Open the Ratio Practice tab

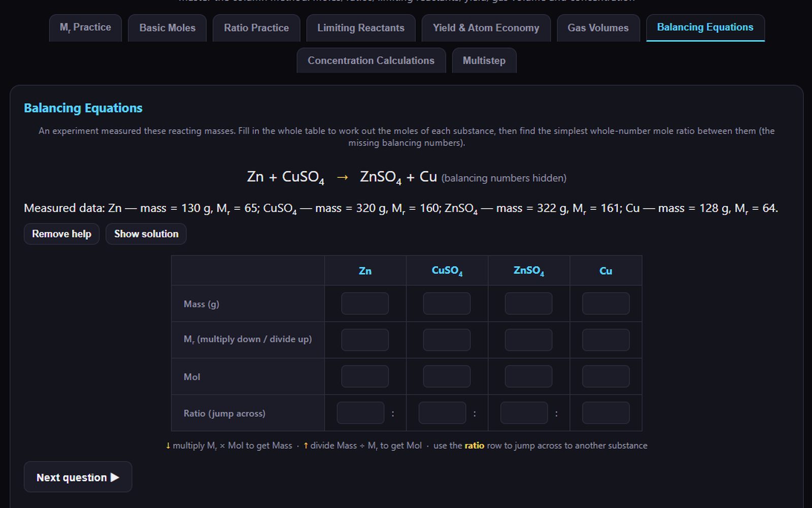(256, 28)
